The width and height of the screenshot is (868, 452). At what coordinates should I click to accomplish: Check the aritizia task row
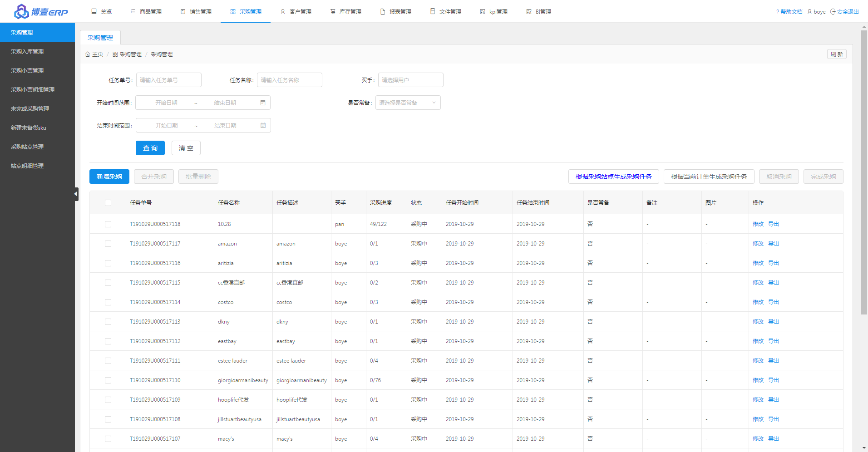[108, 263]
